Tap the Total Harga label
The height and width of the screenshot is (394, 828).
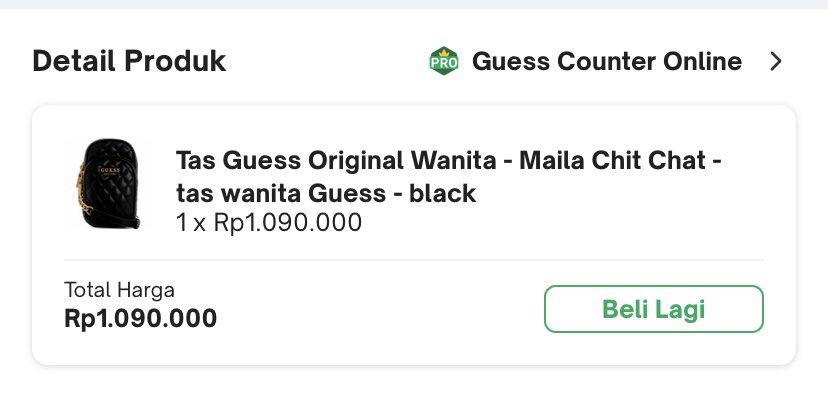[x=119, y=290]
